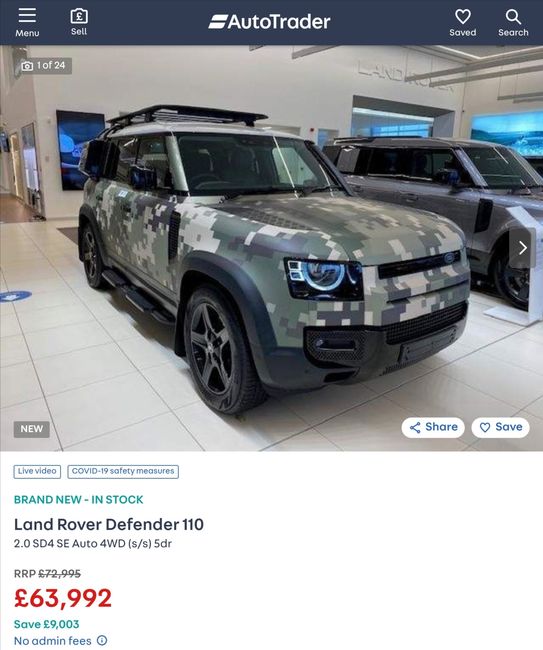
Task: Go to next photo with right chevron
Action: pos(522,248)
